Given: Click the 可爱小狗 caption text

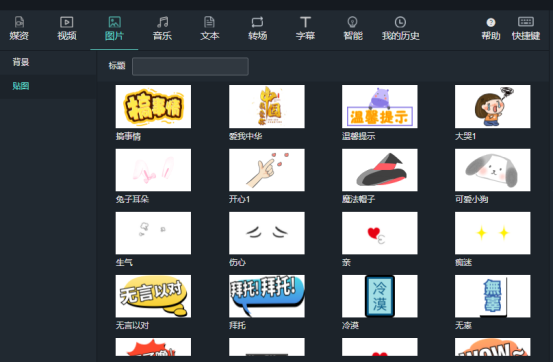Looking at the screenshot, I should point(471,199).
